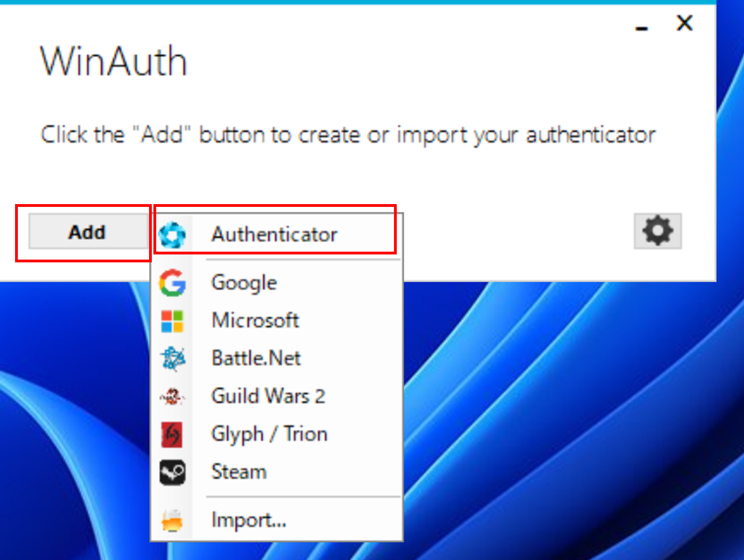Click the red Glyph Trion icon
Viewport: 744px width, 560px height.
point(172,435)
